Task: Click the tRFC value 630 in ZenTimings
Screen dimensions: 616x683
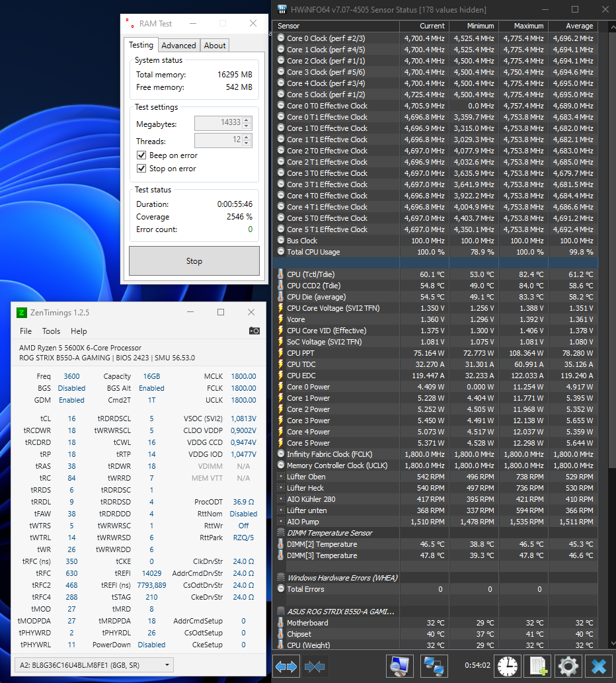Action: coord(71,573)
